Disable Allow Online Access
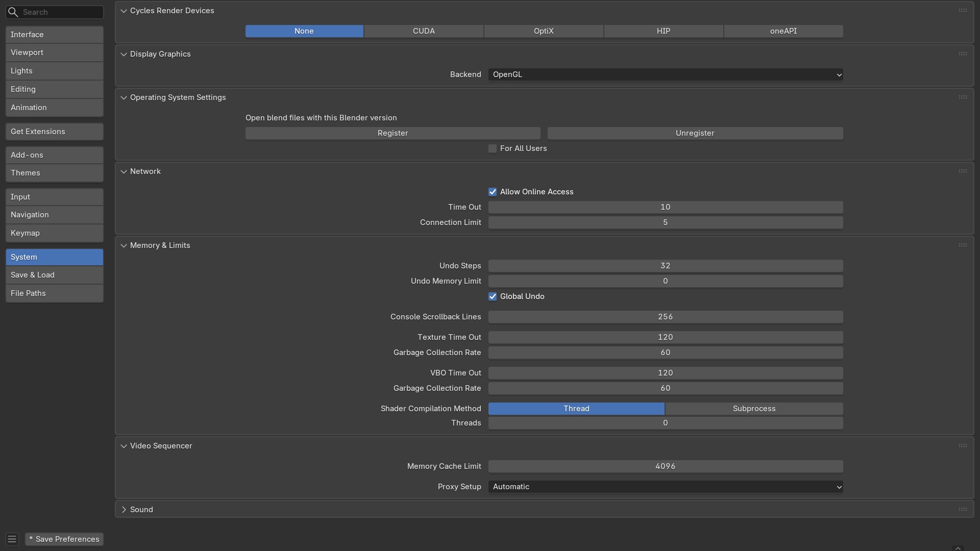 pos(493,192)
